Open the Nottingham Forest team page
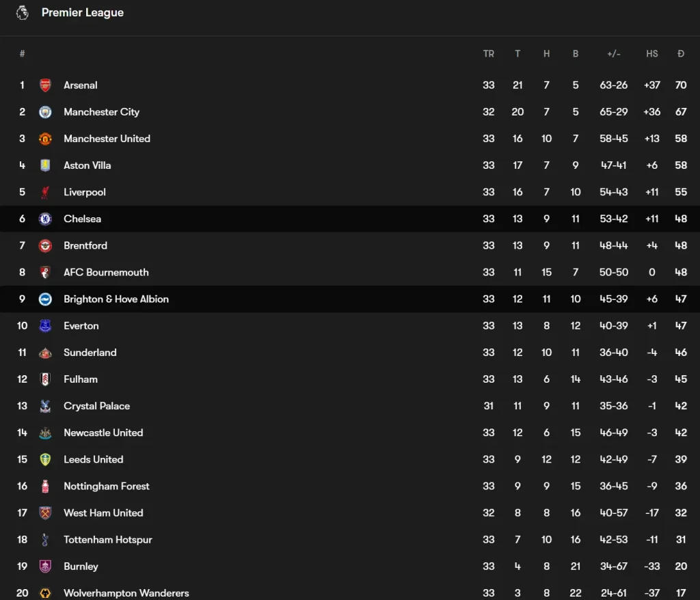Screen dimensions: 700x600 pyautogui.click(x=106, y=486)
